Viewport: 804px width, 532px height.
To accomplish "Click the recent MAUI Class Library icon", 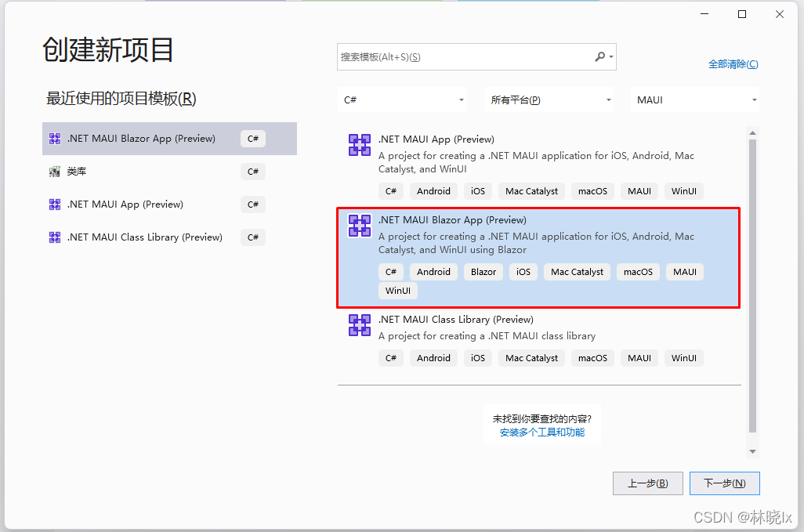I will point(55,237).
